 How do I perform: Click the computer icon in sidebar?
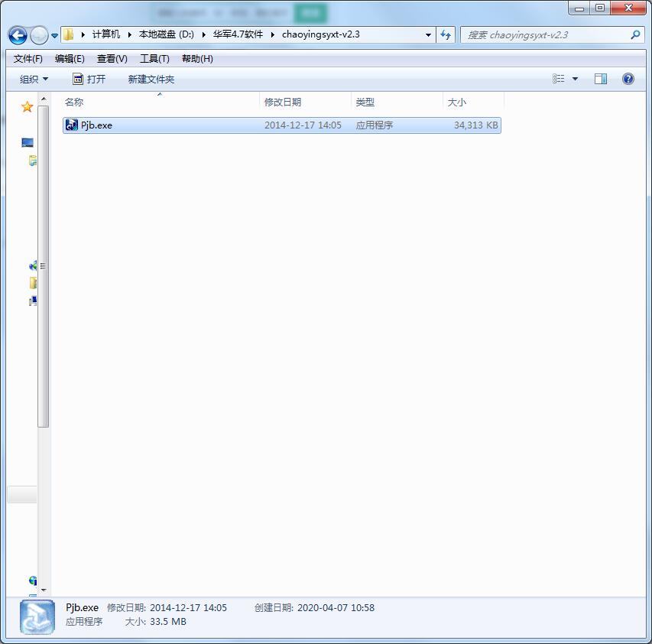coord(33,301)
